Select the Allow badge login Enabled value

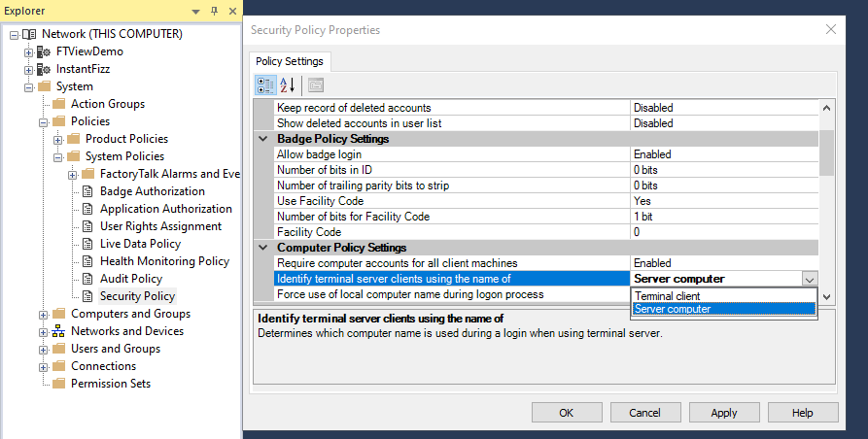[x=723, y=154]
